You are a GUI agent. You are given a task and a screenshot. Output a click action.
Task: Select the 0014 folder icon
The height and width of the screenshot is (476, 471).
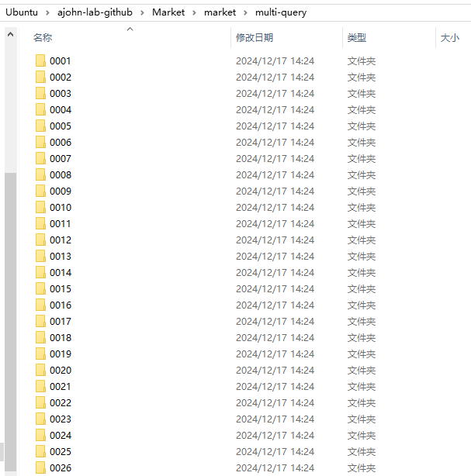point(40,273)
